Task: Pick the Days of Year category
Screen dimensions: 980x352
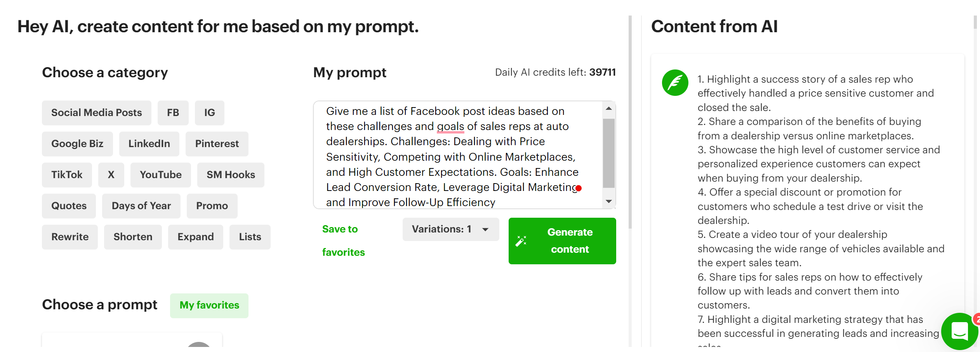Action: (x=141, y=206)
